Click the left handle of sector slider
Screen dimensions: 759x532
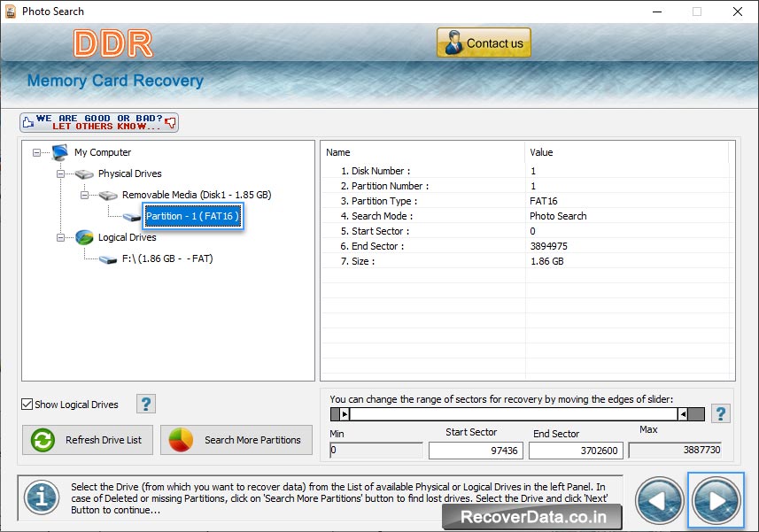click(x=345, y=413)
